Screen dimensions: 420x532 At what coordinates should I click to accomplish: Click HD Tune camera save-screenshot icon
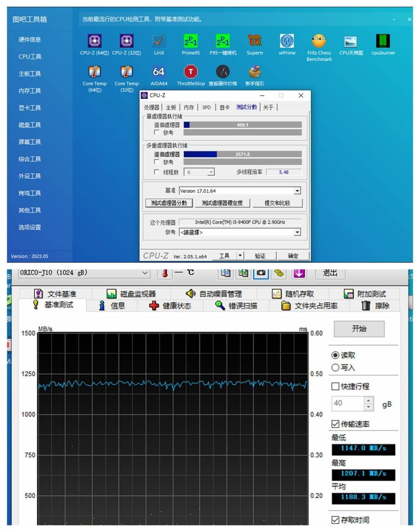tap(261, 273)
